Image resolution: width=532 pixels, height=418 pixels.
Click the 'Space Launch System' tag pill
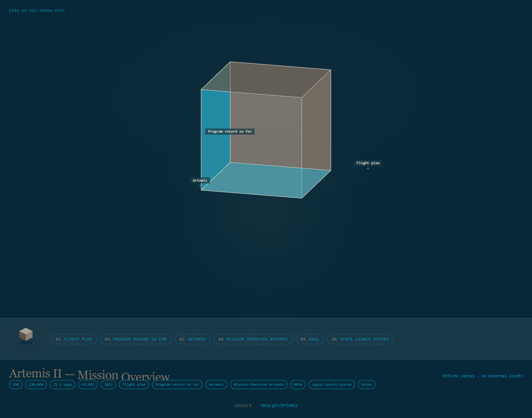point(332,385)
